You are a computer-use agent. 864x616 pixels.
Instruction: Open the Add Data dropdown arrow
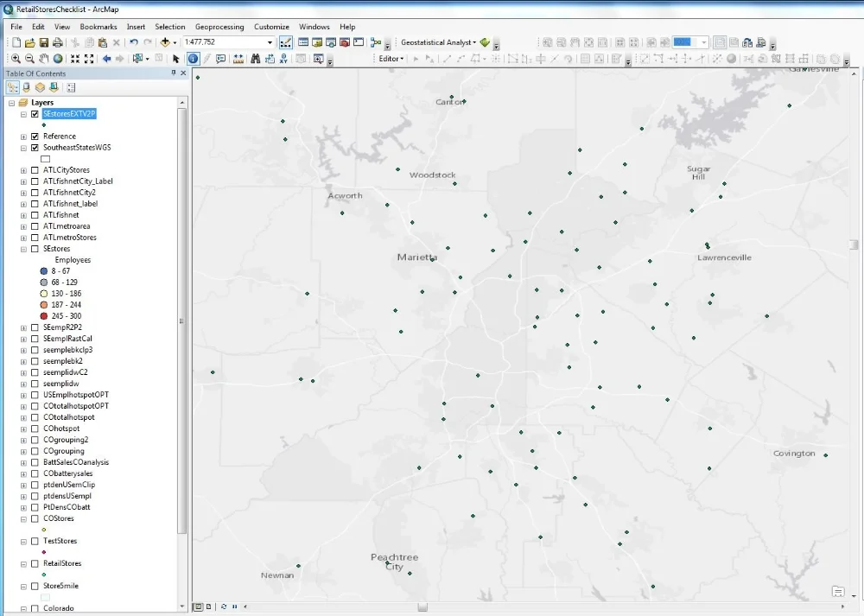[x=175, y=42]
